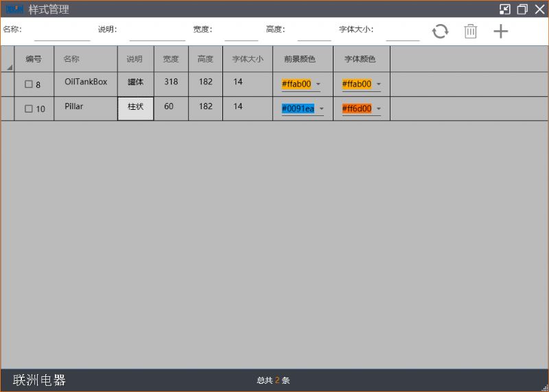This screenshot has height=392, width=549.
Task: Click the restore window icon
Action: (x=522, y=9)
